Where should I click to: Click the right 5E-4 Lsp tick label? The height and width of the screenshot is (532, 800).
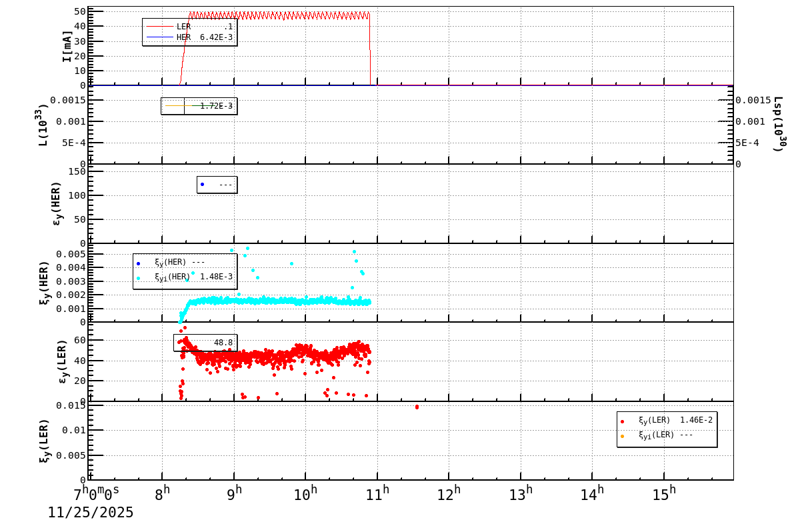[747, 143]
